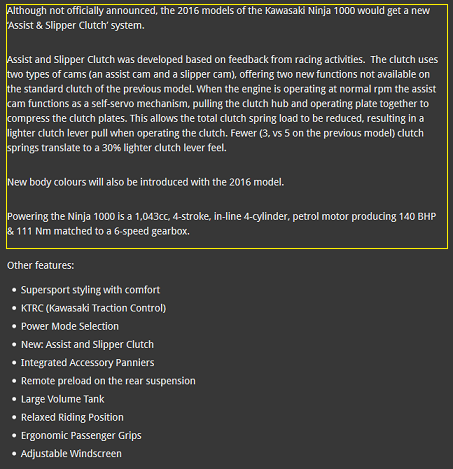Click the 'Powering the Ninja 1000' paragraph
This screenshot has height=469, width=453.
[x=222, y=224]
